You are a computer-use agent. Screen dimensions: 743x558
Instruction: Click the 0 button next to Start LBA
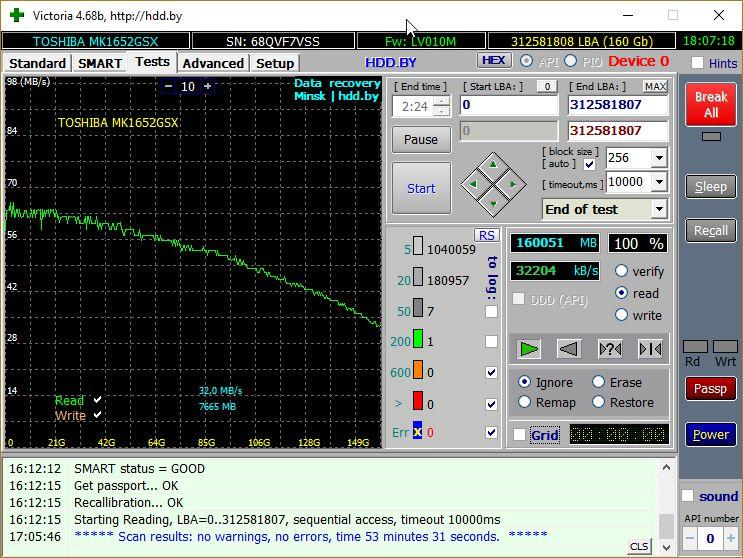(x=547, y=86)
